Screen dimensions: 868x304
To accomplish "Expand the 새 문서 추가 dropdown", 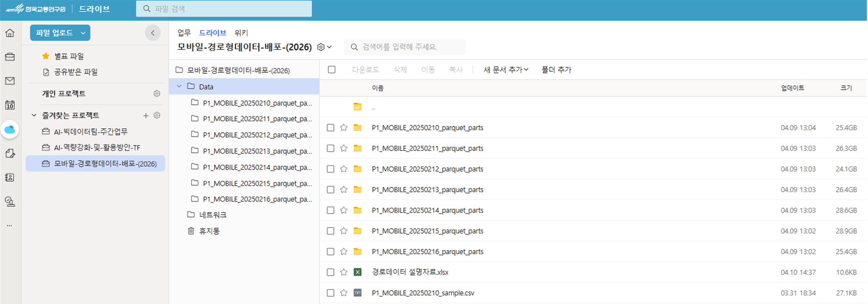I will pos(506,70).
